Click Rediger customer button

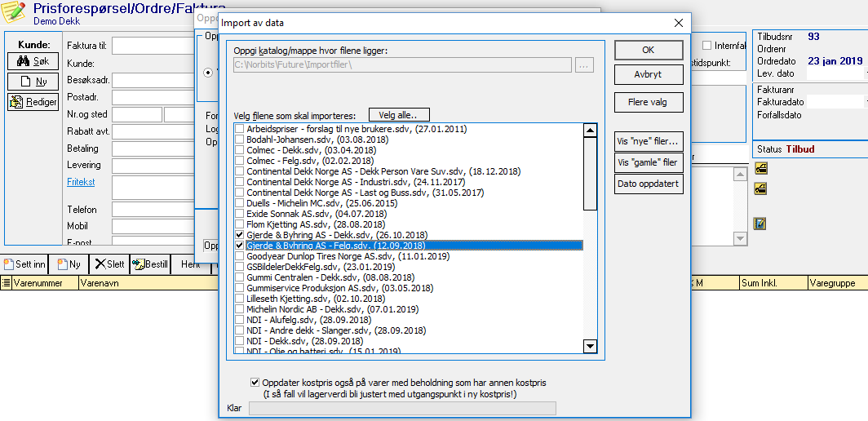coord(33,102)
